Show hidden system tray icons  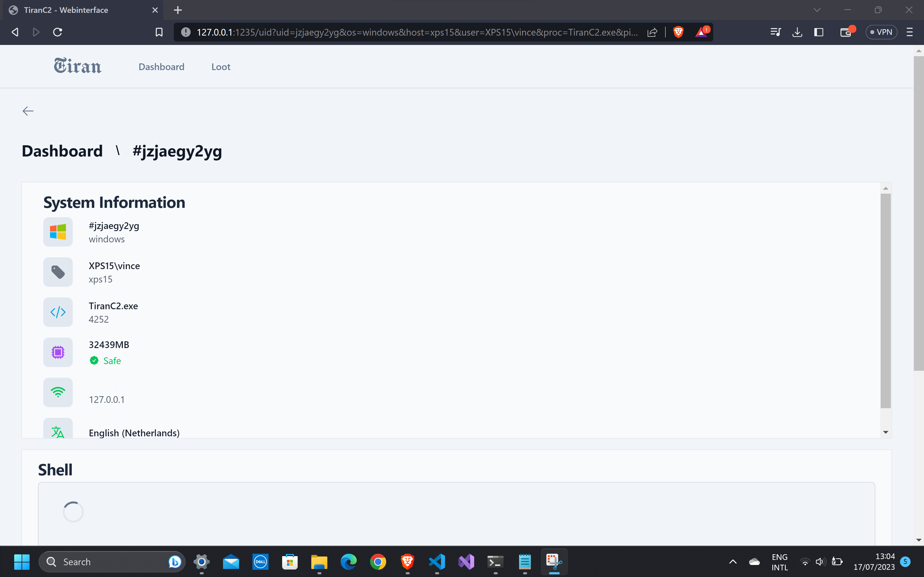733,562
